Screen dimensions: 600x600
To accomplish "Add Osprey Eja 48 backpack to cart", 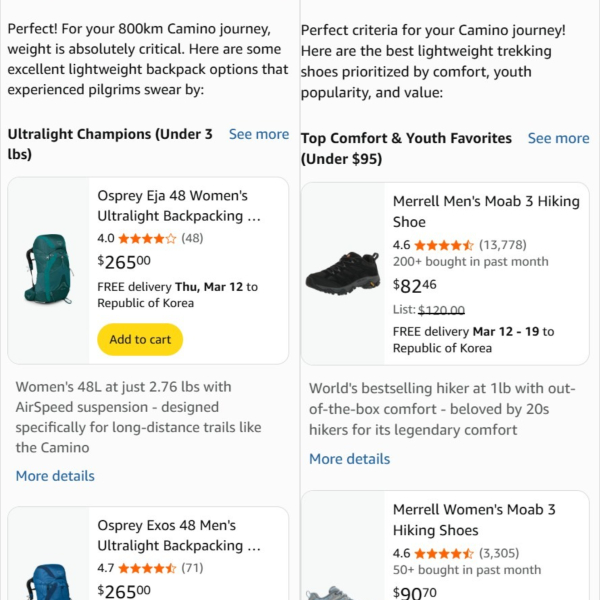I will click(140, 339).
